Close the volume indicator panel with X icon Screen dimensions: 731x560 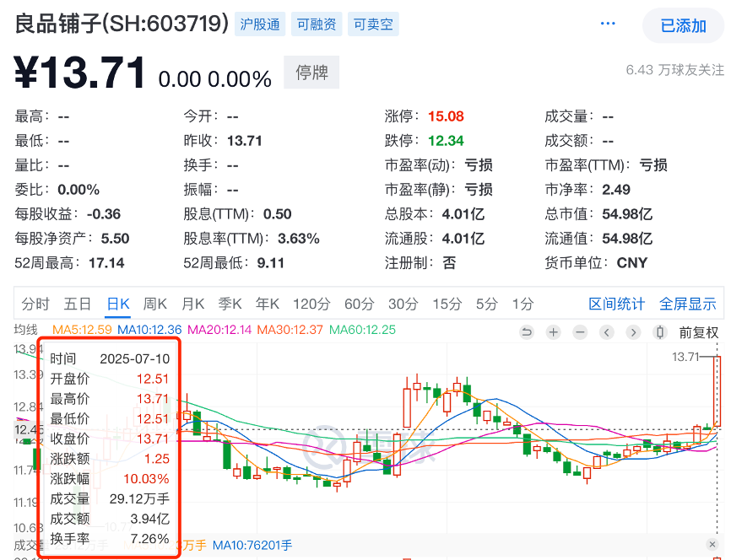coord(712,545)
